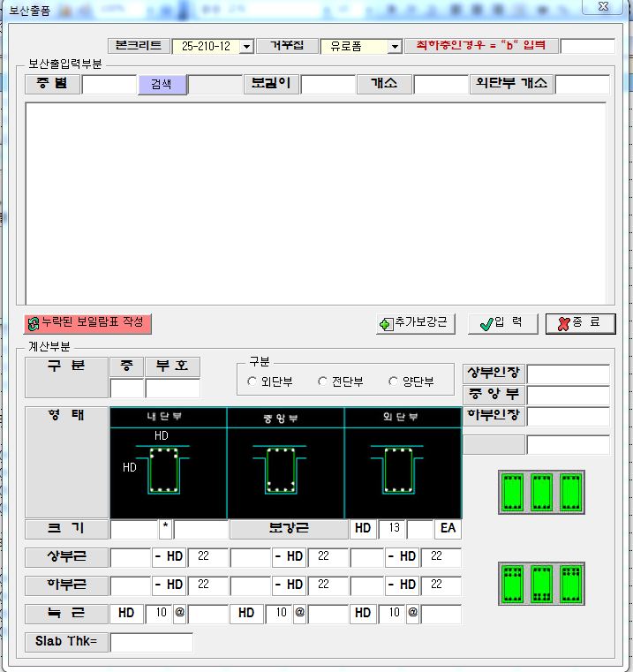Click the 거푸집 label button

coord(287,45)
